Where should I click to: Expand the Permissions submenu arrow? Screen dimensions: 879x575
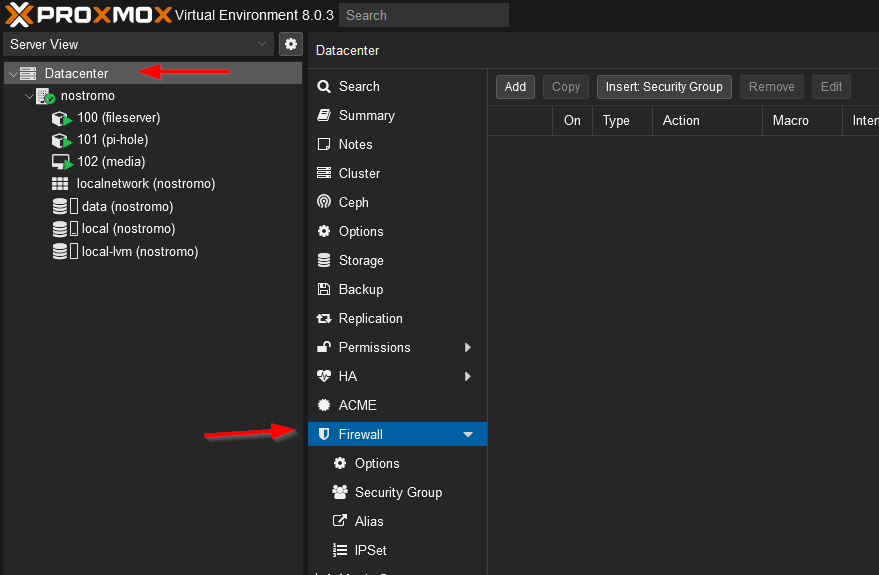click(x=468, y=347)
